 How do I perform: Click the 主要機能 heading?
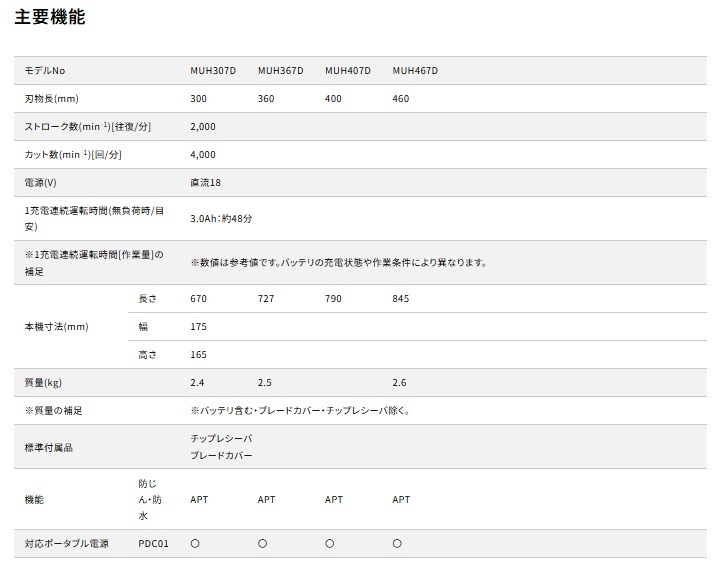50,17
